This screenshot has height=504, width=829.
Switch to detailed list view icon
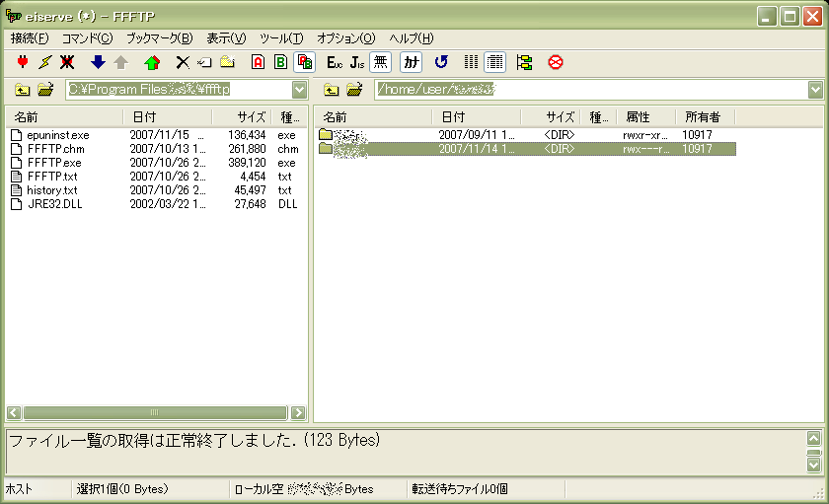pyautogui.click(x=494, y=62)
